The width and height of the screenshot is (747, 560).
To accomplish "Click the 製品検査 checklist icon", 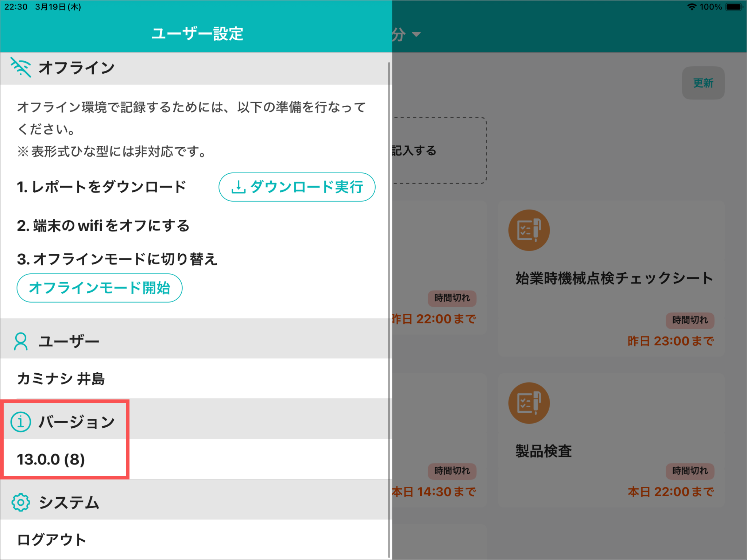I will pyautogui.click(x=529, y=403).
